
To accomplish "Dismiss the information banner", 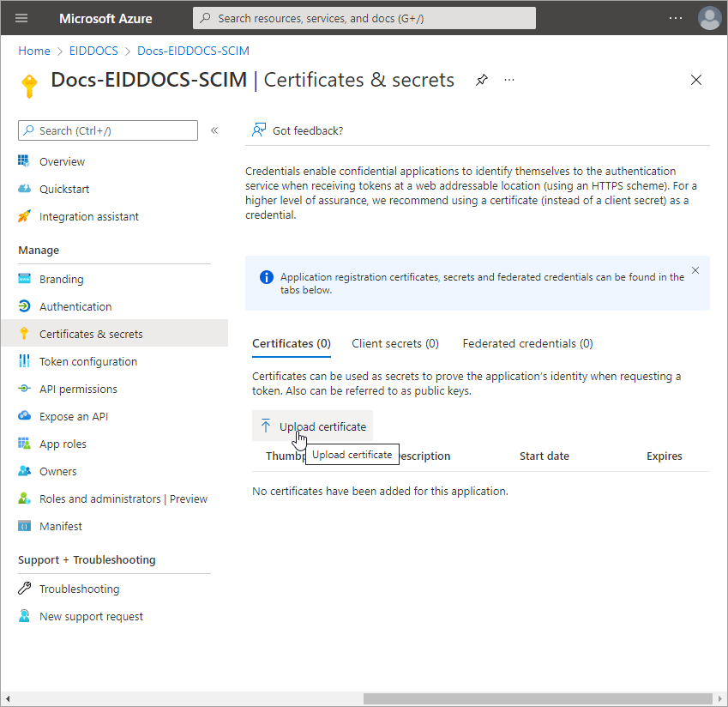I will pyautogui.click(x=695, y=270).
